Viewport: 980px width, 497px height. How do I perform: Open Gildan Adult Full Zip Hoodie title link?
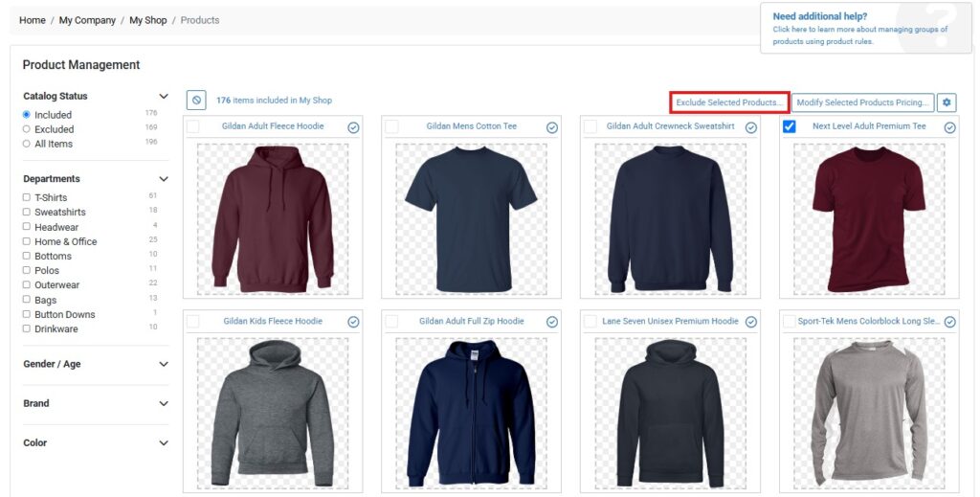click(471, 322)
